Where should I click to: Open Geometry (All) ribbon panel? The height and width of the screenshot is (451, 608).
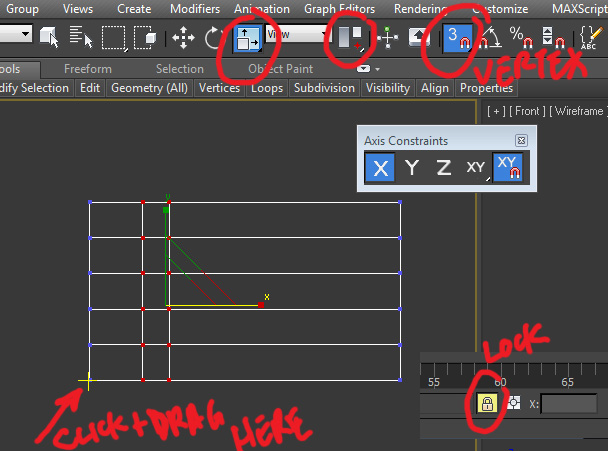pyautogui.click(x=149, y=88)
